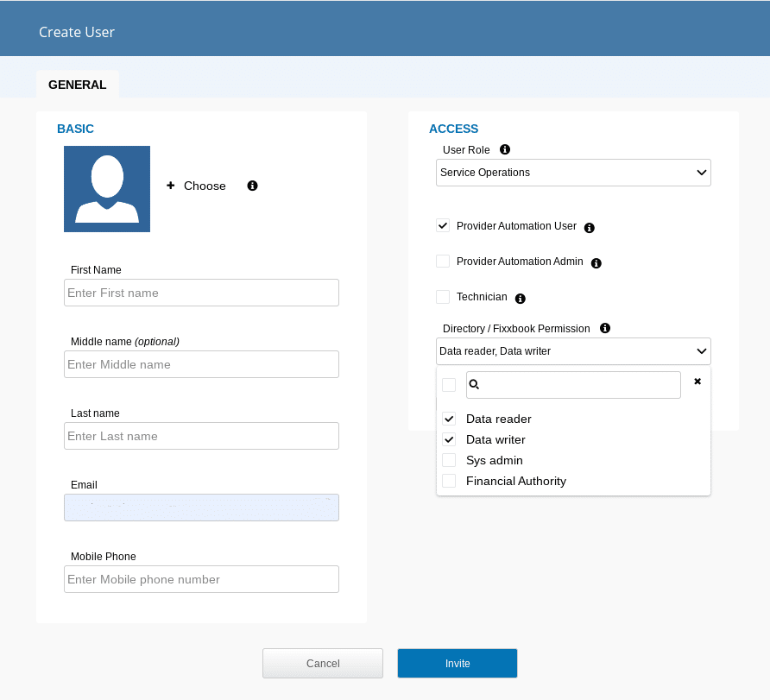
Task: Uncheck the Provider Automation User checkbox
Action: click(443, 226)
